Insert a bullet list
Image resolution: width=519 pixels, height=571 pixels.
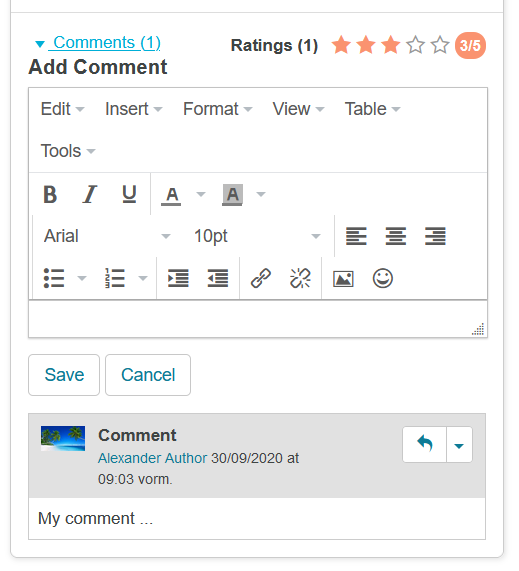click(x=54, y=279)
